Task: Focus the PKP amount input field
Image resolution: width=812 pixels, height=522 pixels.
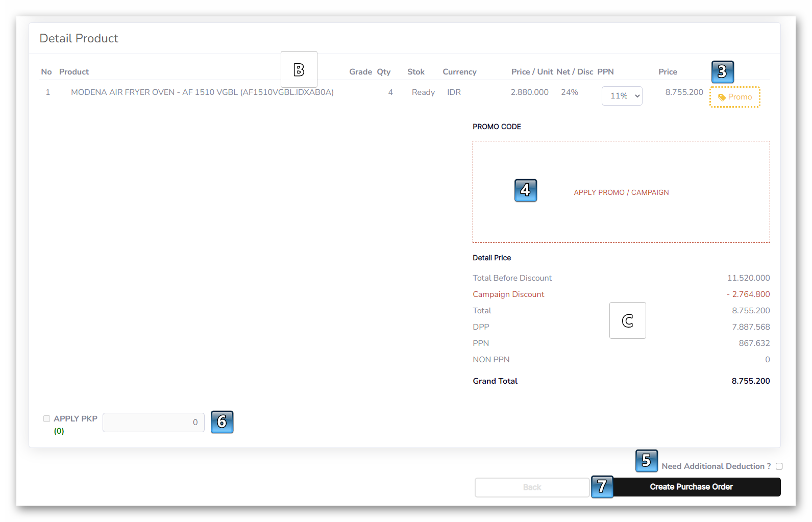Action: click(153, 422)
